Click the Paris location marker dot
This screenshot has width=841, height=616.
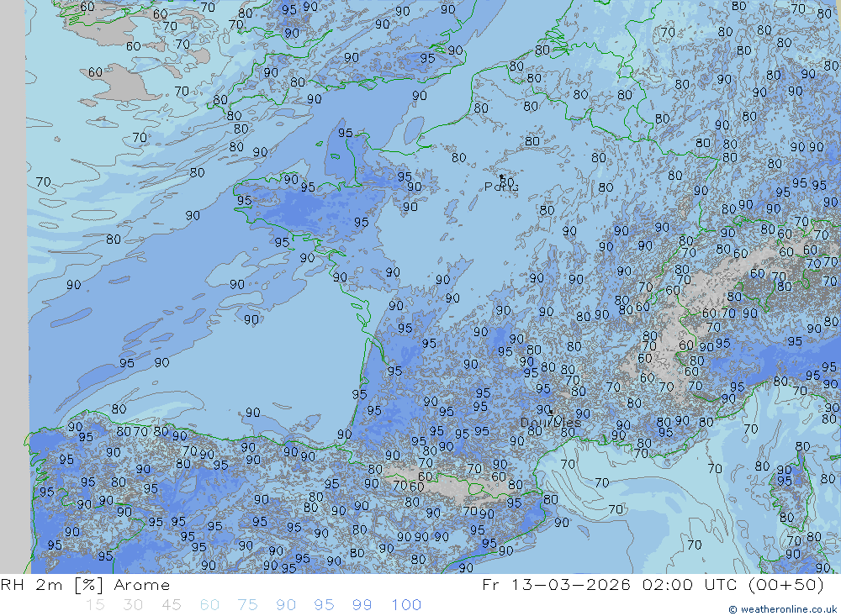tap(501, 176)
